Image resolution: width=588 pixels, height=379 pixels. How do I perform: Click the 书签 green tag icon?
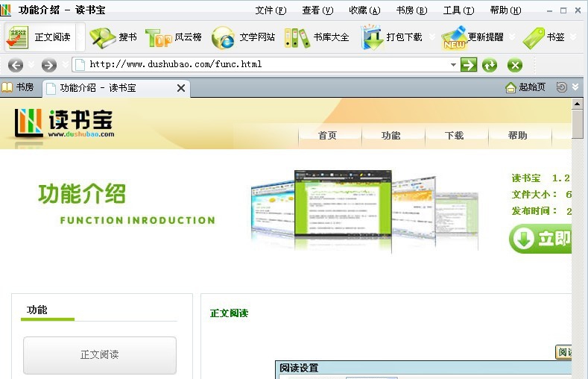tap(534, 38)
